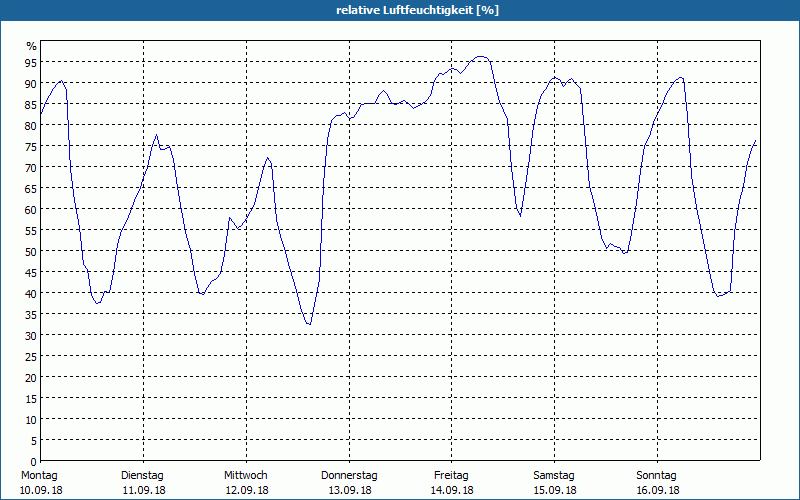Image resolution: width=800 pixels, height=500 pixels.
Task: Select the 'Samstag' day label
Action: [x=554, y=475]
